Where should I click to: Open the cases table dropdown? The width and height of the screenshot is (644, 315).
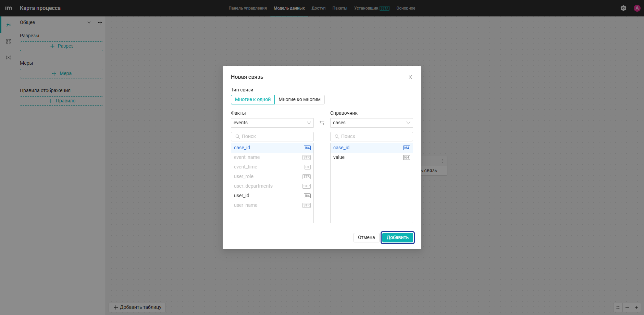click(372, 123)
